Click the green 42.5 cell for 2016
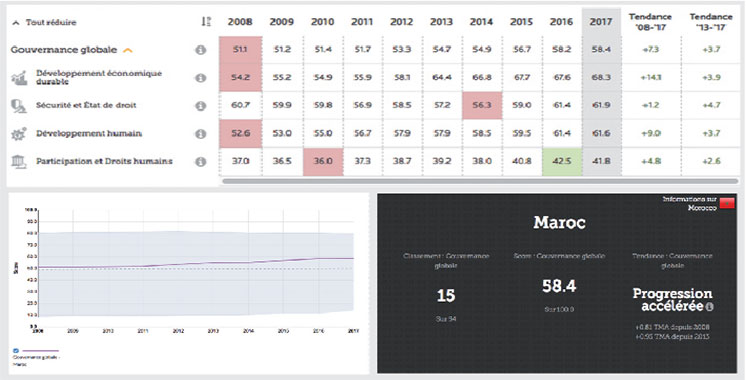 (562, 162)
